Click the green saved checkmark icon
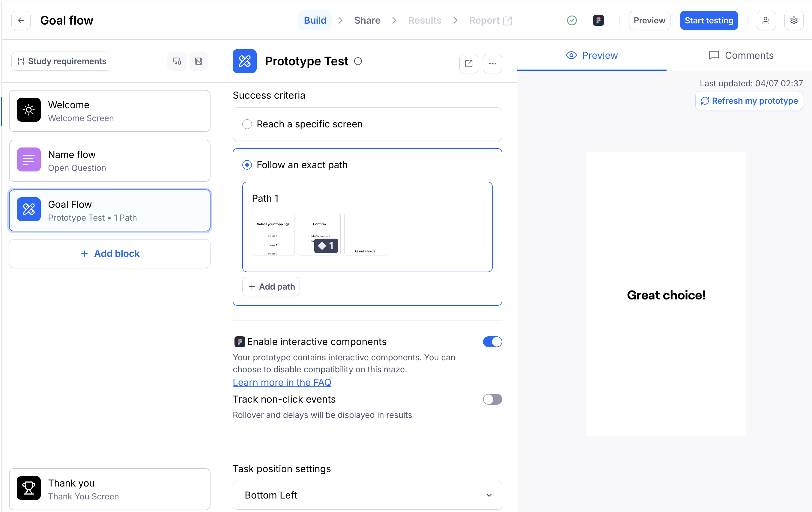 [x=572, y=20]
